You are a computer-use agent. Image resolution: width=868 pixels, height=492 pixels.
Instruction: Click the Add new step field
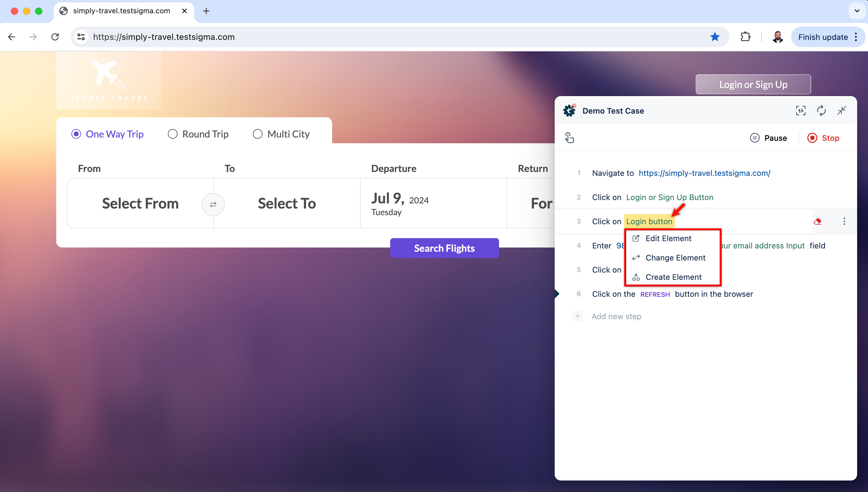pyautogui.click(x=616, y=317)
